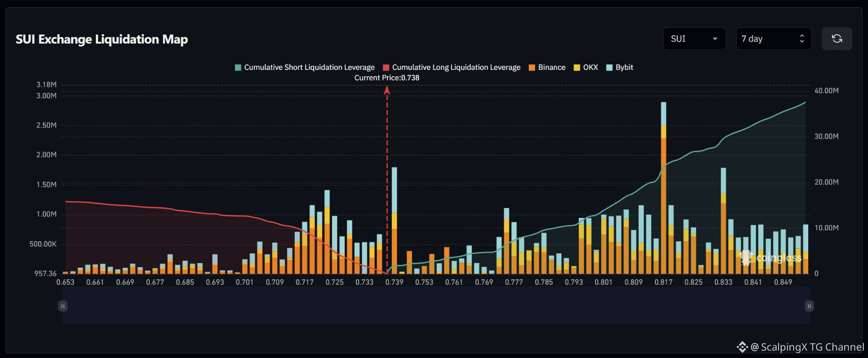Click the 0.661 price axis label
This screenshot has height=358, width=868.
tap(95, 282)
